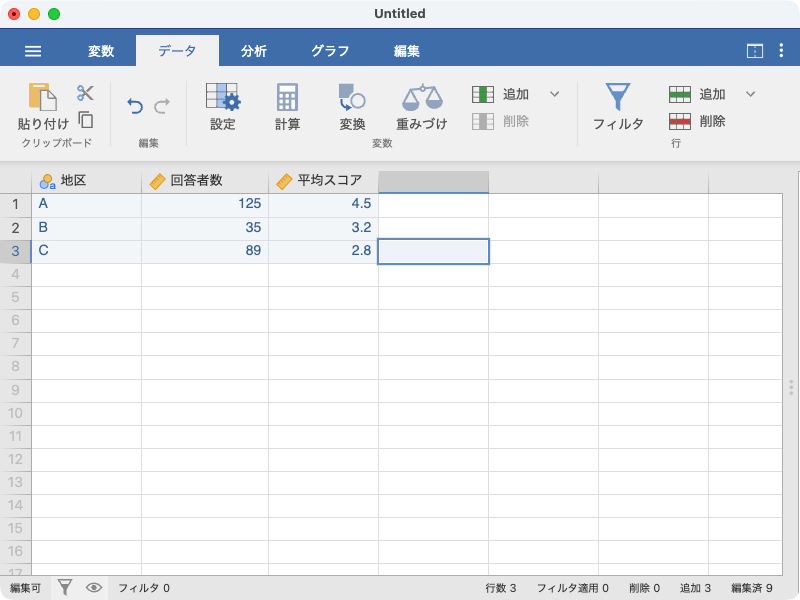
Task: Switch to the 分析 tab
Action: tap(254, 51)
